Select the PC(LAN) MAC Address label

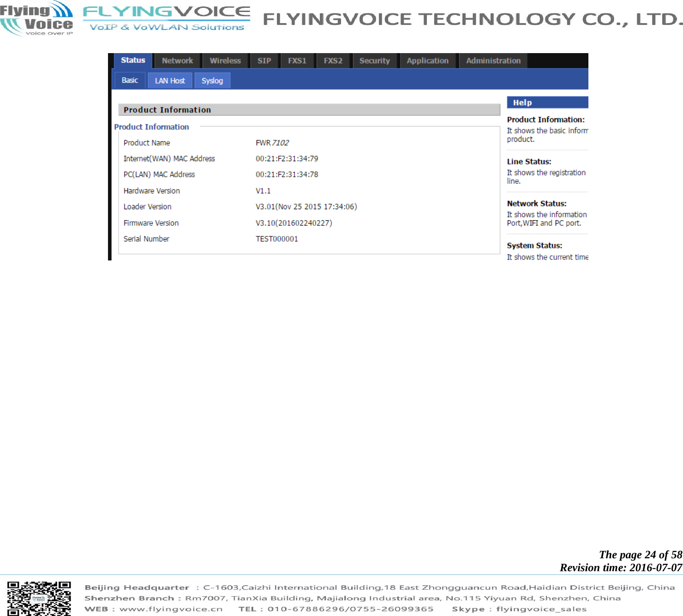point(159,175)
